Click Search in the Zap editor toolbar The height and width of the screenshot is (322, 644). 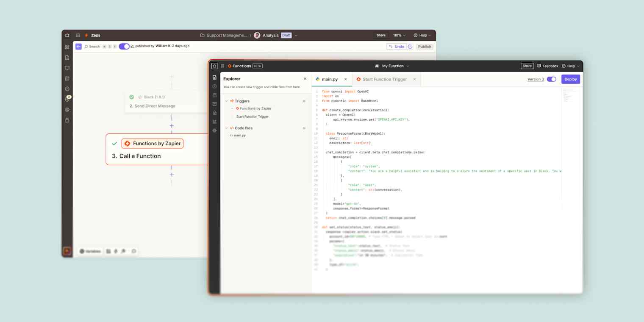coord(92,47)
